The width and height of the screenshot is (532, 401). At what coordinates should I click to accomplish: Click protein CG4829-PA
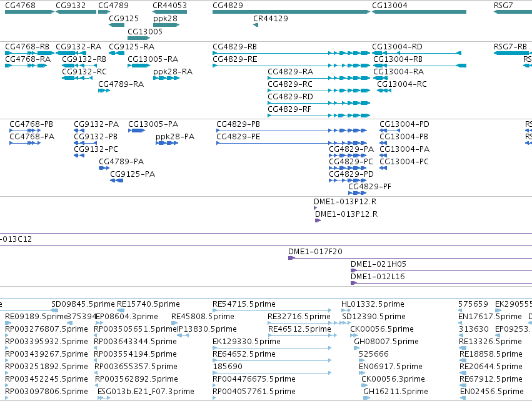(x=351, y=149)
